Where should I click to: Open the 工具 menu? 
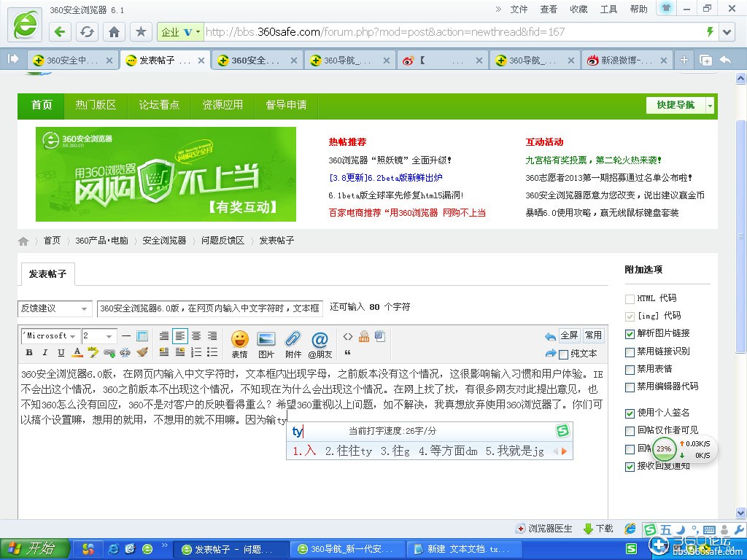(608, 9)
